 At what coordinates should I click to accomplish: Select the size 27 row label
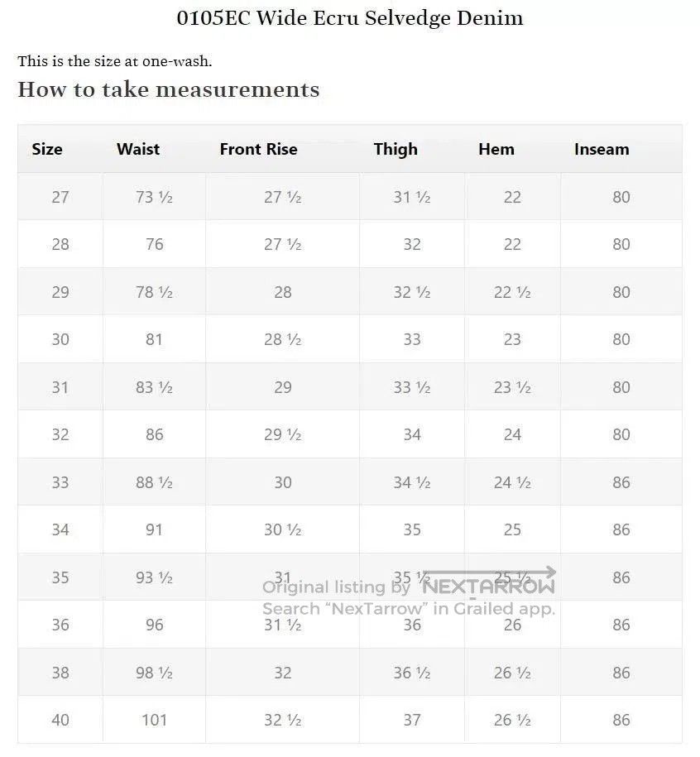tap(60, 197)
